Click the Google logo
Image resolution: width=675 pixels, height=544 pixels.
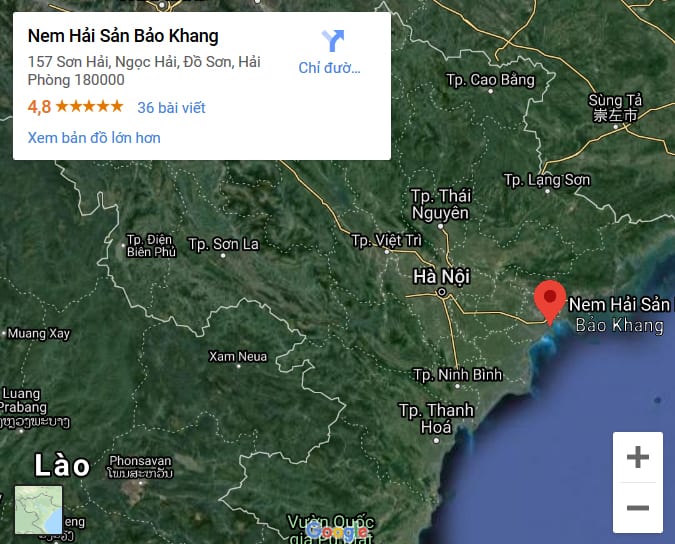point(338,532)
